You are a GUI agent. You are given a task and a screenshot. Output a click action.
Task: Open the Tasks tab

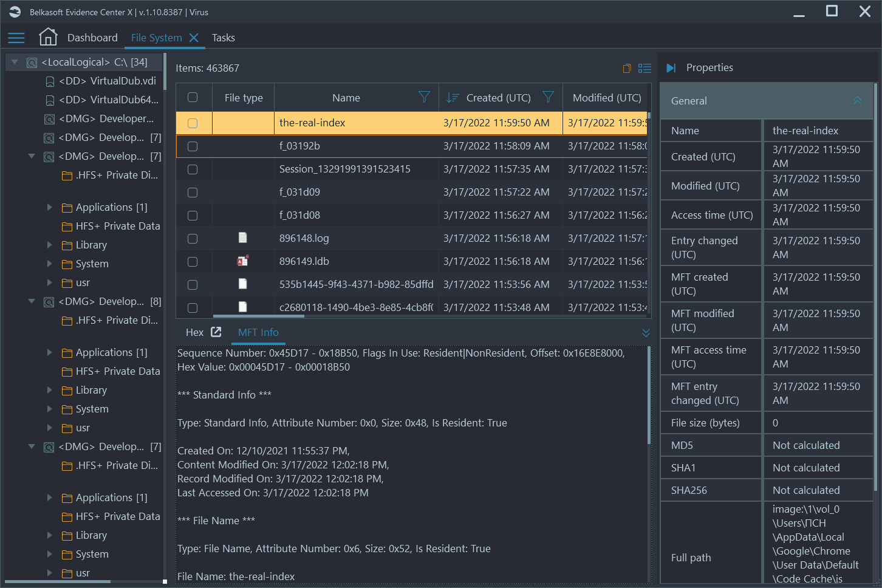point(224,38)
